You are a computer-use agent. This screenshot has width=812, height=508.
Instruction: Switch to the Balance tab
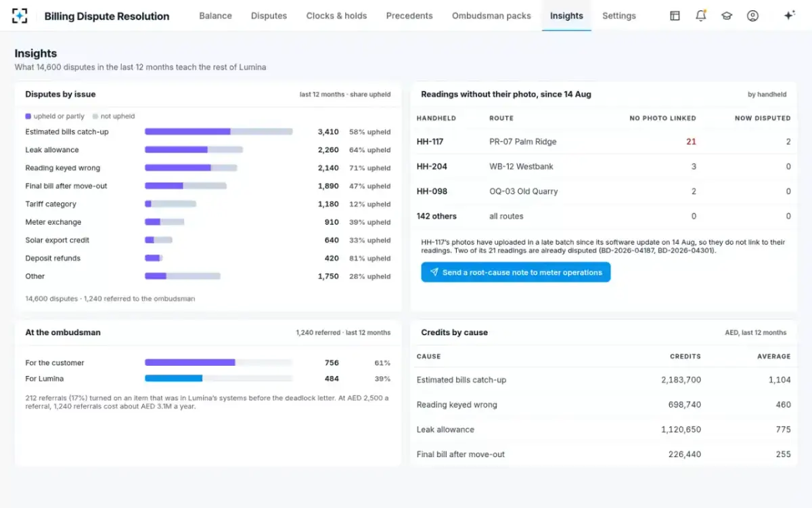point(215,16)
